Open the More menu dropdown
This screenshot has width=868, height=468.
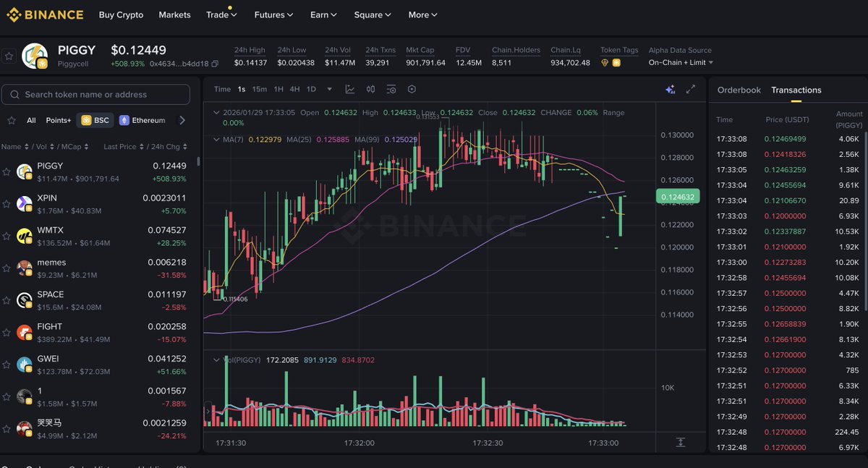pyautogui.click(x=423, y=14)
